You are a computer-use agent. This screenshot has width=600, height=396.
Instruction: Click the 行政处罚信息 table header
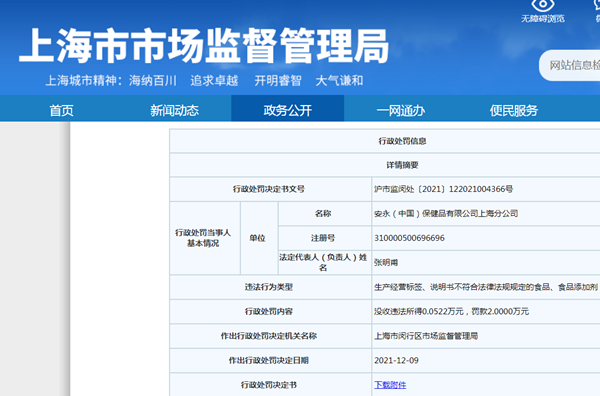point(402,141)
